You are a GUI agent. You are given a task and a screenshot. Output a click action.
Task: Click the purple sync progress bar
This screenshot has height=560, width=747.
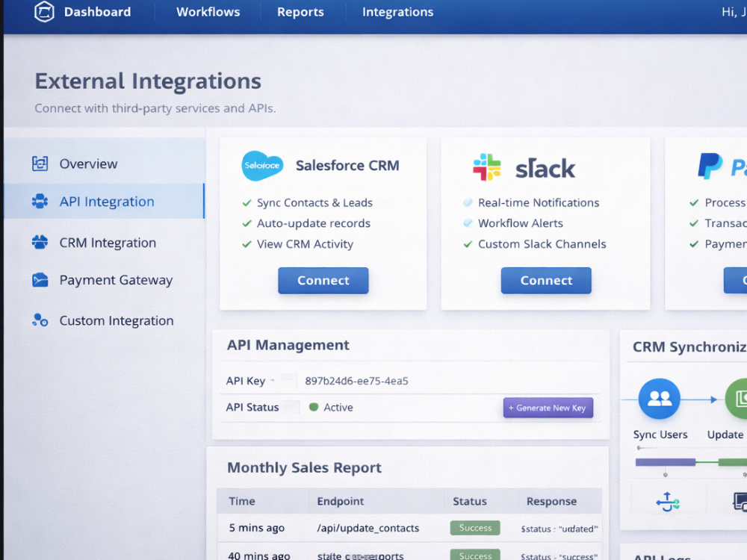point(665,462)
